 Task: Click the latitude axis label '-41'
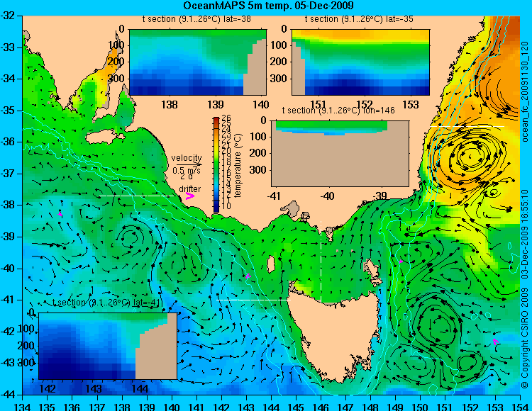[x=8, y=300]
